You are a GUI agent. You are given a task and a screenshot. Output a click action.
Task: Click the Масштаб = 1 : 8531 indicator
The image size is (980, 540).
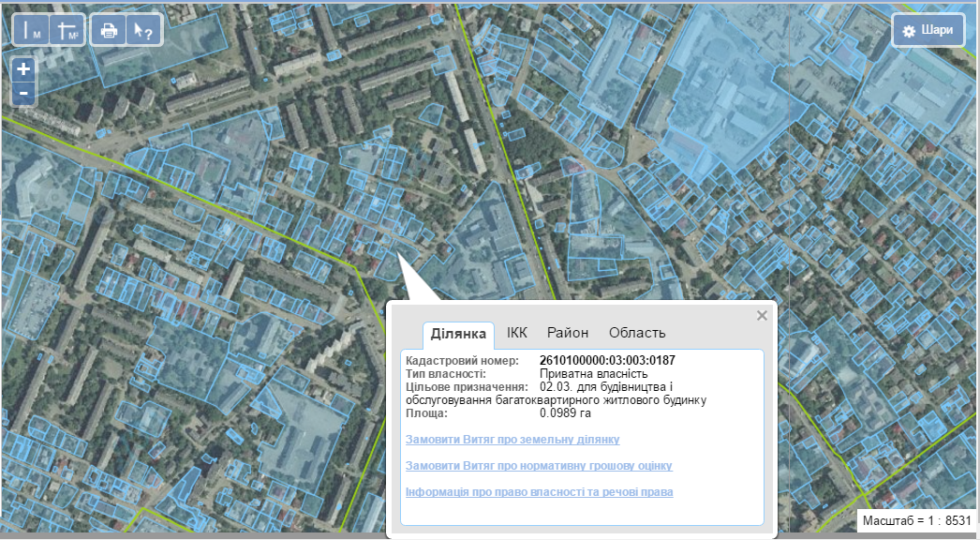pyautogui.click(x=917, y=520)
